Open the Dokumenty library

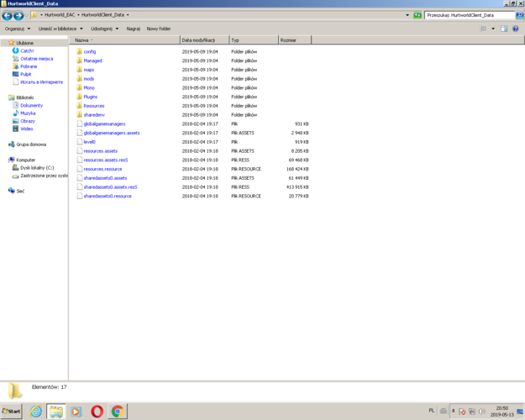pyautogui.click(x=31, y=106)
